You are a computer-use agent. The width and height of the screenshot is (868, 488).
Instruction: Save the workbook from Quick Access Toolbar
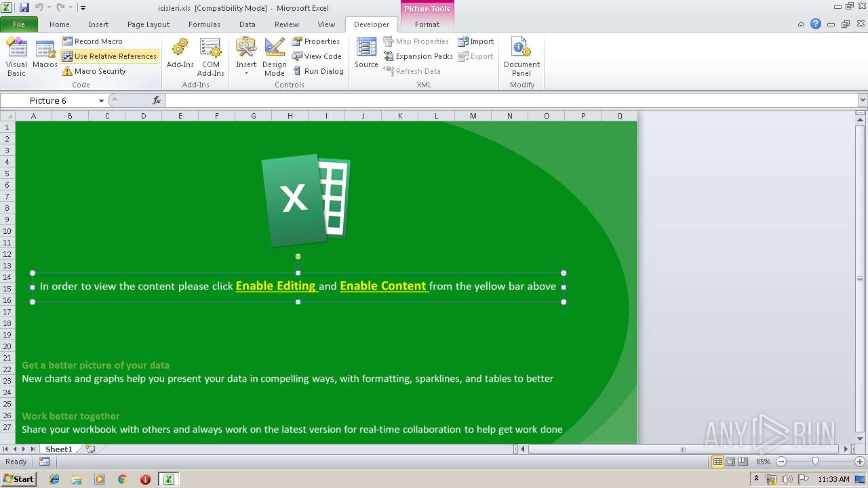24,7
